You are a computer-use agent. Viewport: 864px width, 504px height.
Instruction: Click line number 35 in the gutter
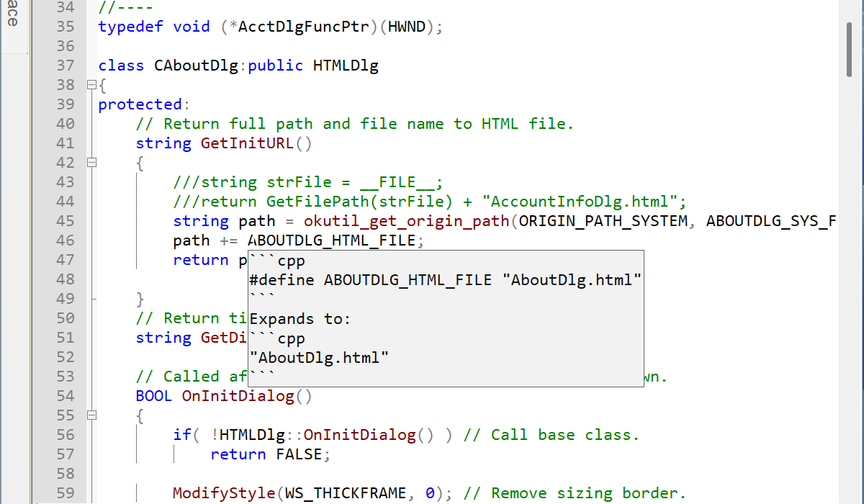click(65, 27)
